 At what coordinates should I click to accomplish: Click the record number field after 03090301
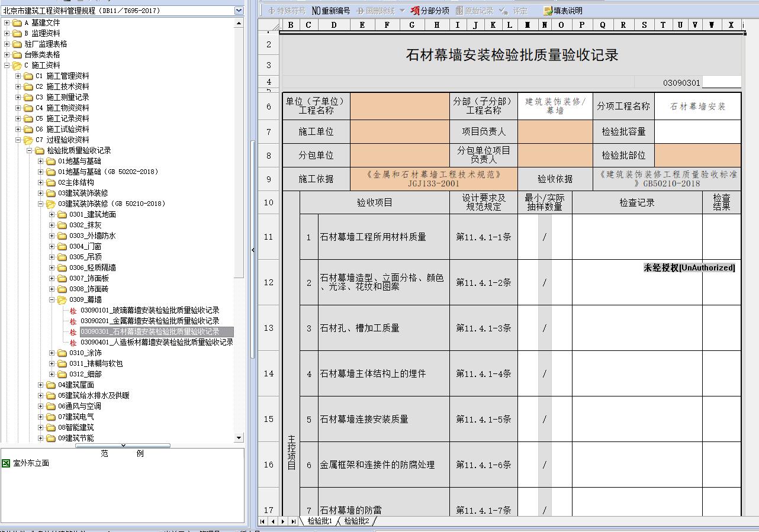[721, 82]
